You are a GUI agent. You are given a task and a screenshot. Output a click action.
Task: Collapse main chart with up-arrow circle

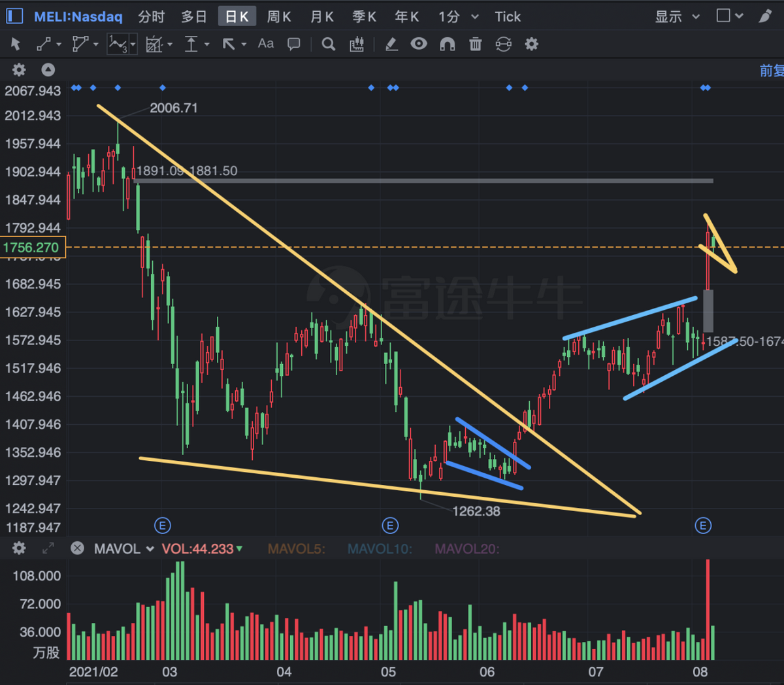(x=48, y=69)
